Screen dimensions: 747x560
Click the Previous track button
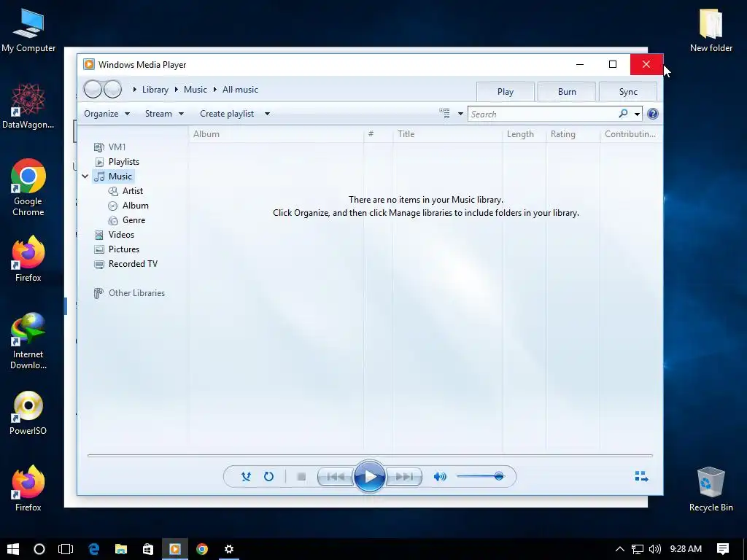(336, 477)
